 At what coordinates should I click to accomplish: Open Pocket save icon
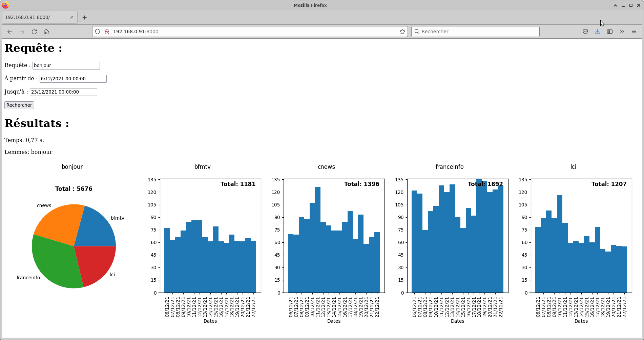(x=585, y=32)
